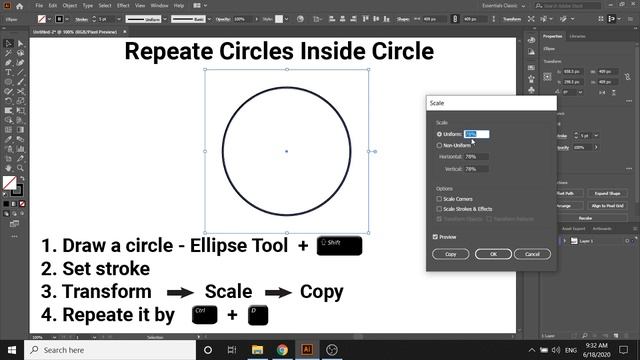
Task: Open Chrome from the taskbar
Action: pyautogui.click(x=282, y=350)
